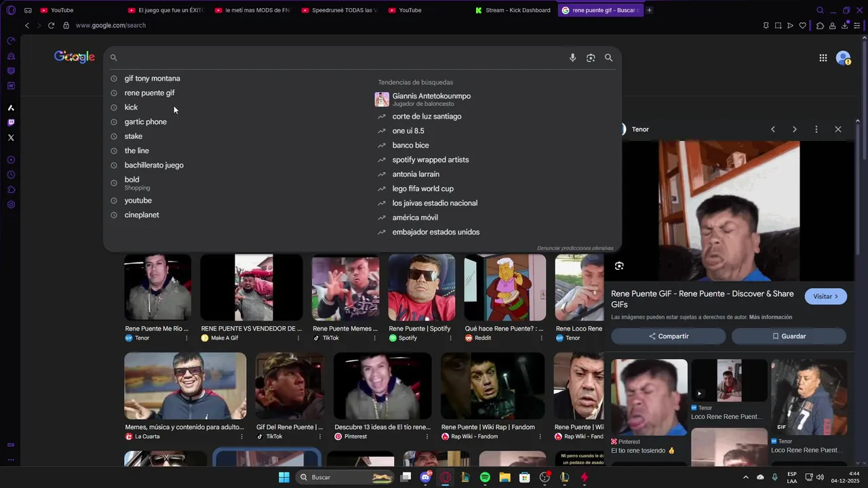Image resolution: width=868 pixels, height=488 pixels.
Task: Click the magnifier search submit icon
Action: (608, 58)
